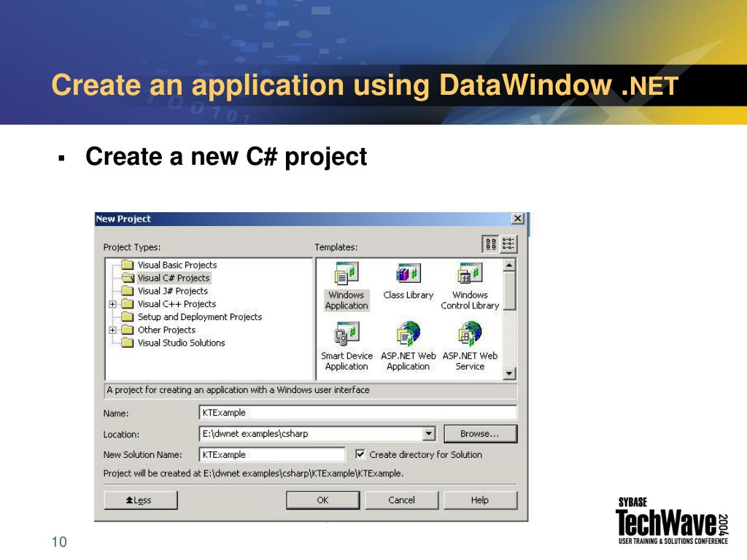The width and height of the screenshot is (747, 560).
Task: Close the New Project dialog
Action: click(517, 219)
